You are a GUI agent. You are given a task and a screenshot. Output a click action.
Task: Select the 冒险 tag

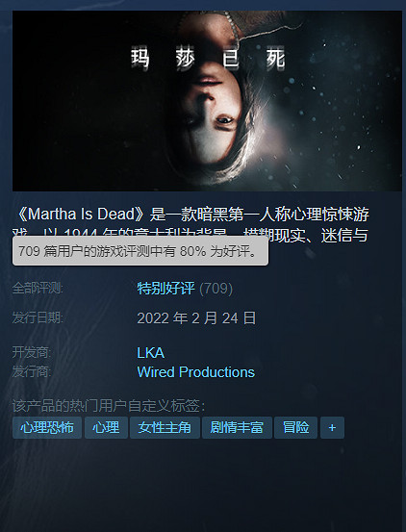coord(295,427)
